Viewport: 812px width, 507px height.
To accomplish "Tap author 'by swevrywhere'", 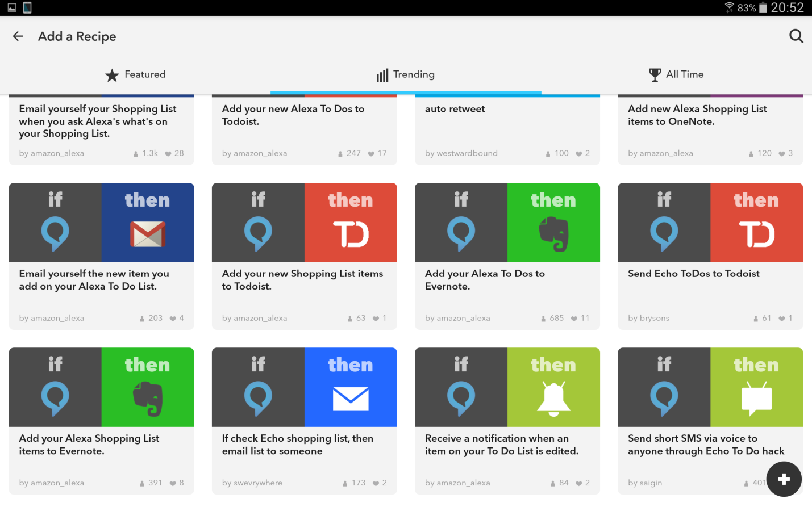I will click(252, 483).
